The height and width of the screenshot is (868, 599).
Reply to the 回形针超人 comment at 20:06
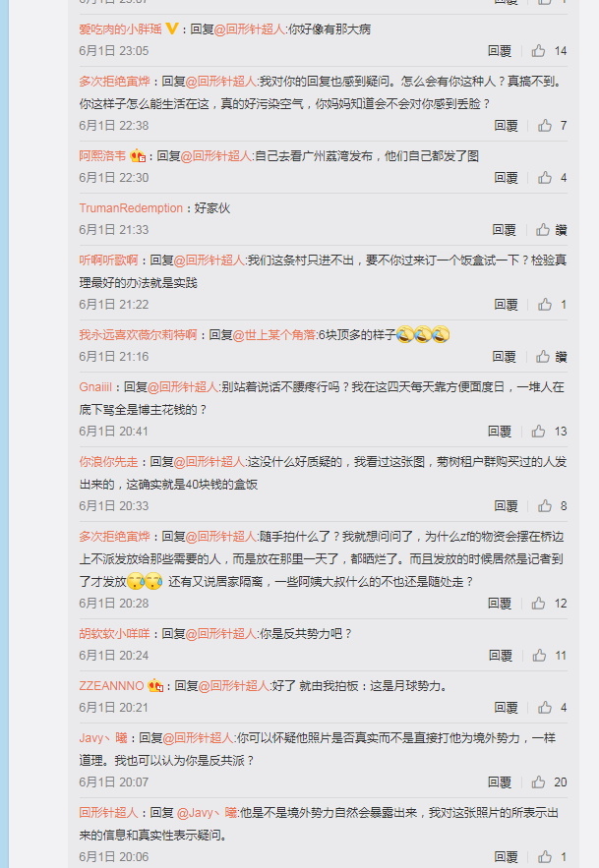pyautogui.click(x=506, y=857)
